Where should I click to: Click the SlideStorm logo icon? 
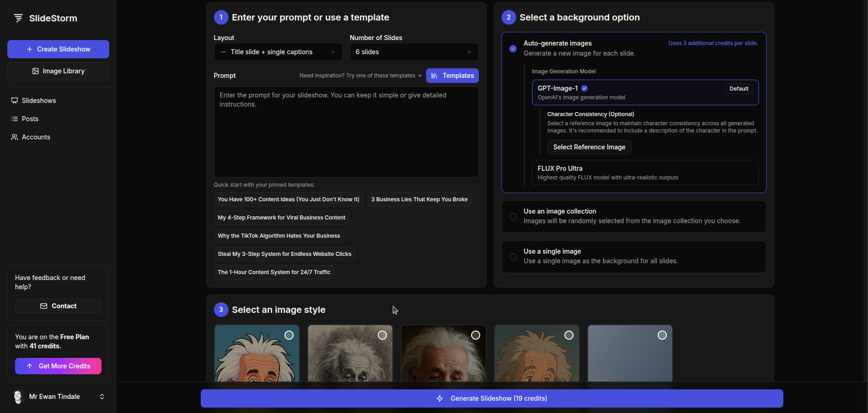[18, 18]
